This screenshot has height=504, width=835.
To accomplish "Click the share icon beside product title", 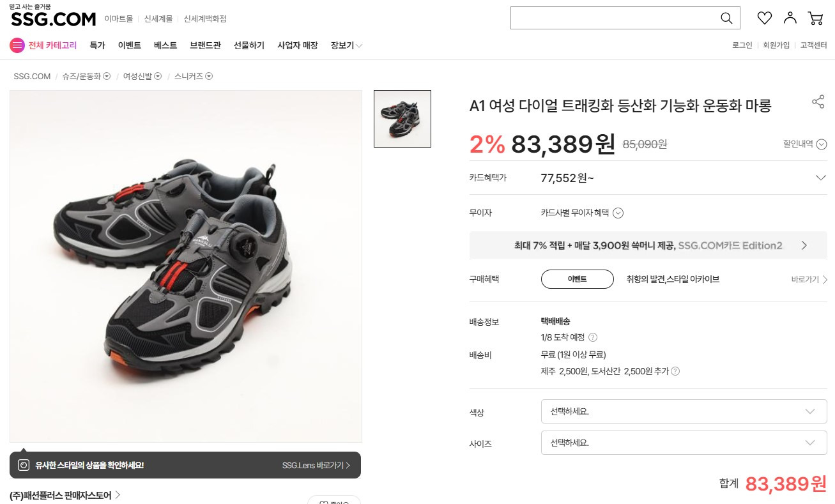I will coord(818,102).
